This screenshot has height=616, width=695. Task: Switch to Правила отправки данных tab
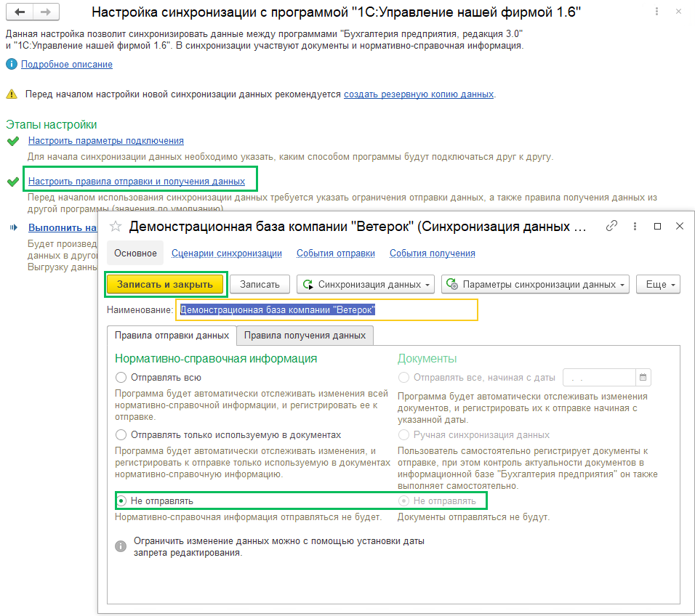pos(172,335)
